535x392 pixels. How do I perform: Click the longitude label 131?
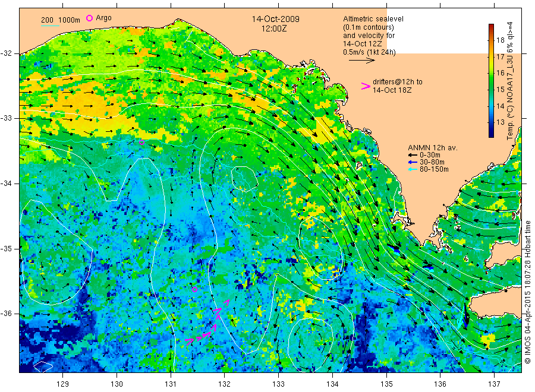tap(170, 384)
